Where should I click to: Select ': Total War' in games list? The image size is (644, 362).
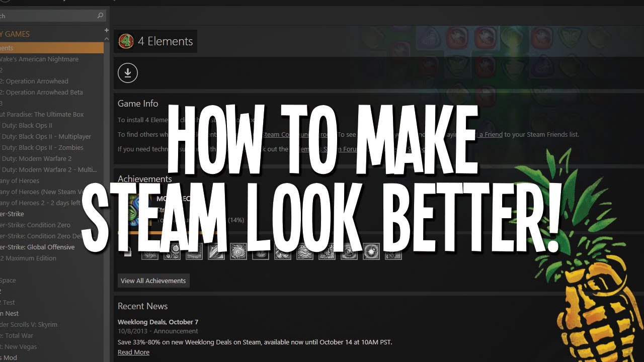click(17, 335)
